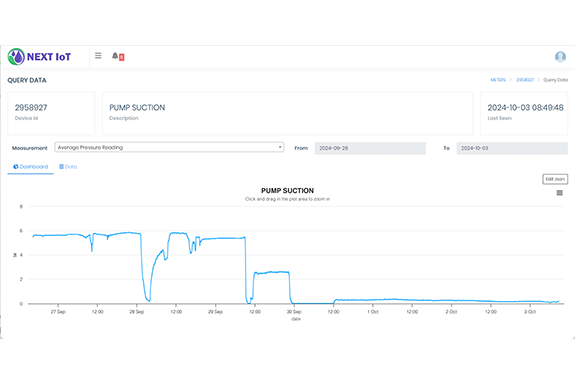Click the 28 Sep axis label

click(x=136, y=312)
